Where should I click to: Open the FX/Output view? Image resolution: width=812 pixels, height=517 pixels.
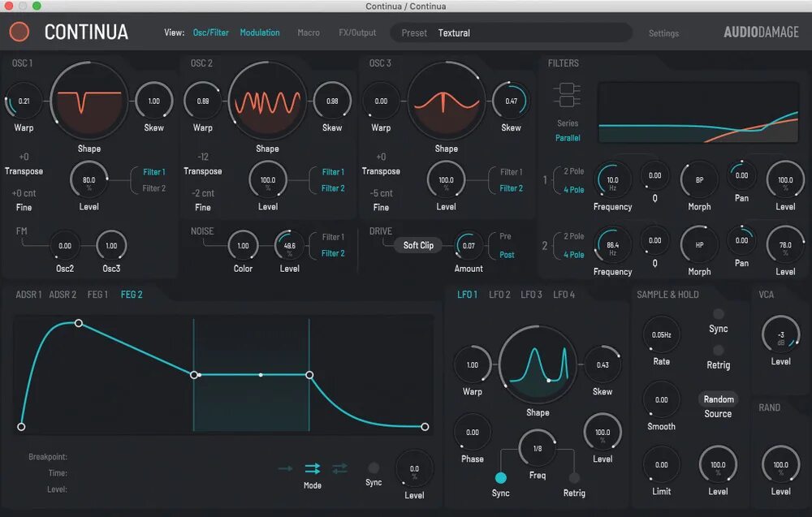coord(357,32)
